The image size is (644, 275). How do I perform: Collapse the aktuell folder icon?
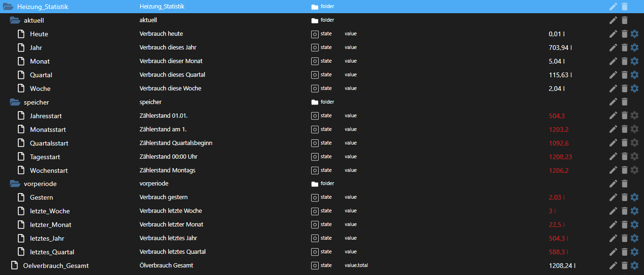tap(15, 20)
